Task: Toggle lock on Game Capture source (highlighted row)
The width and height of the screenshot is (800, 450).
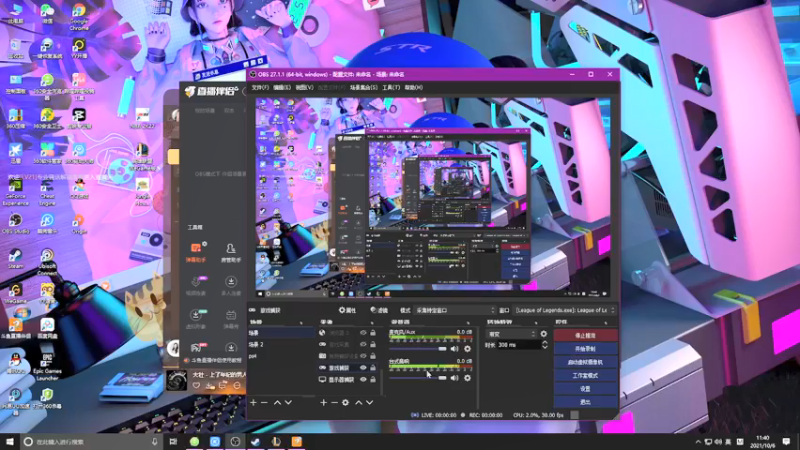Action: coord(373,368)
